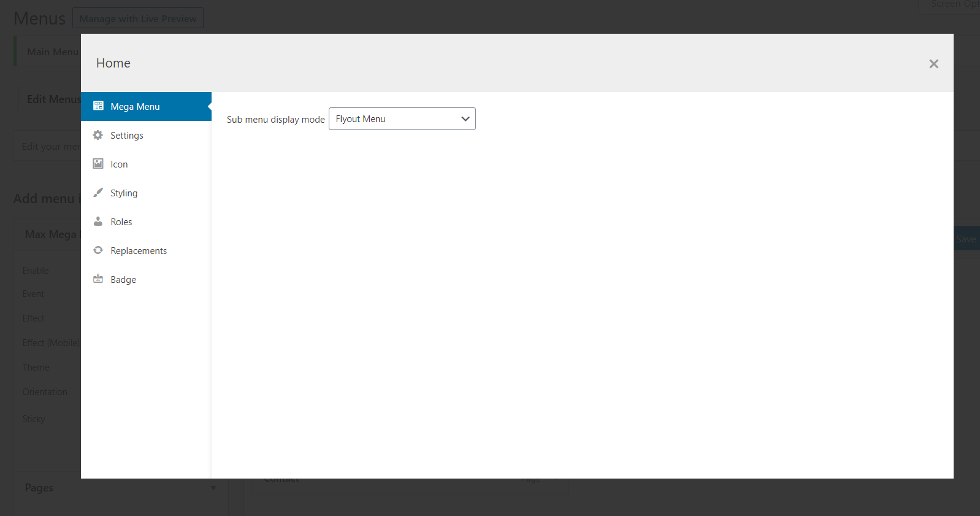
Task: Open the Mega Menu tab
Action: [x=146, y=107]
